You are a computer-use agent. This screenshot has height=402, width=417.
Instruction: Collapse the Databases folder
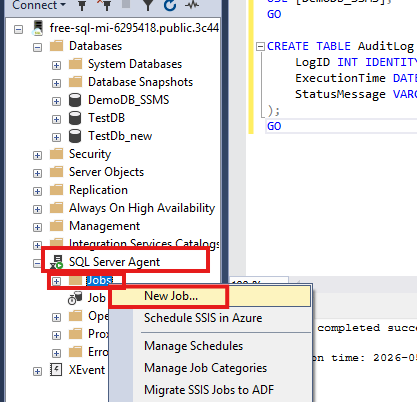pos(37,47)
